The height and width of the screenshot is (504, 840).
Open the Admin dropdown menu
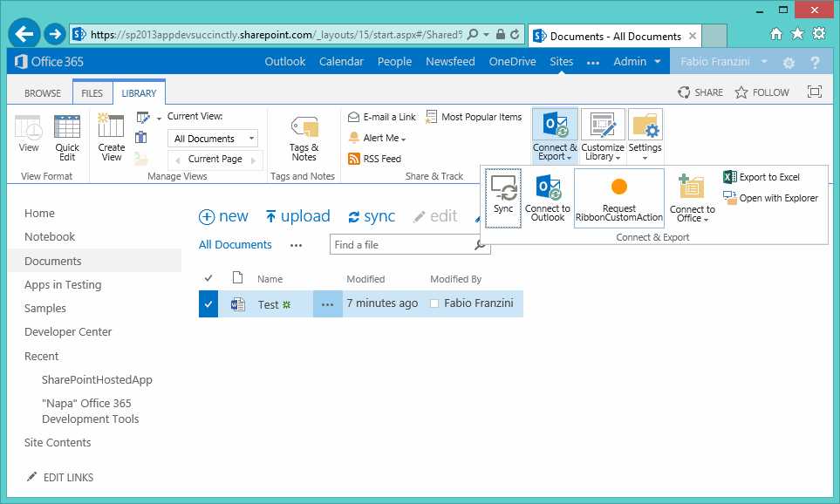point(637,62)
